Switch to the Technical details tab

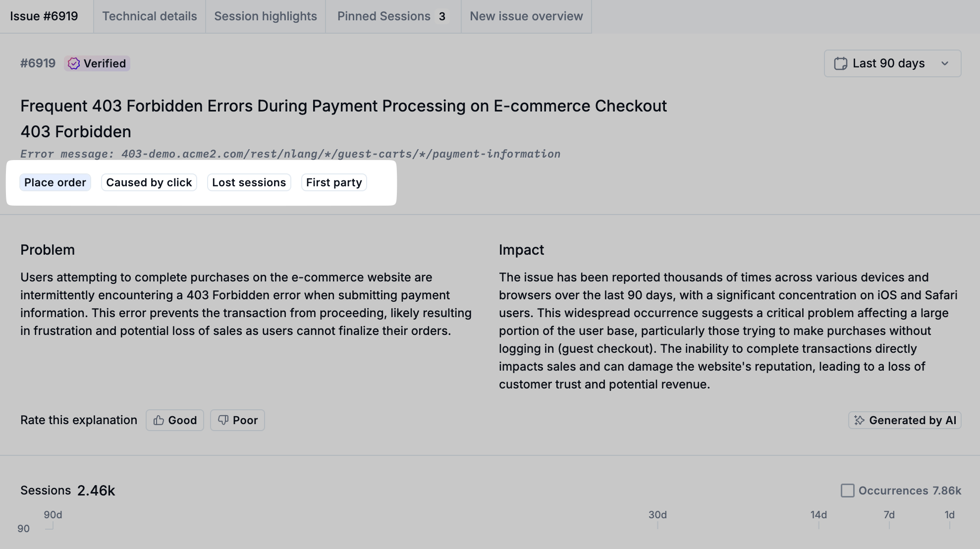[x=149, y=16]
